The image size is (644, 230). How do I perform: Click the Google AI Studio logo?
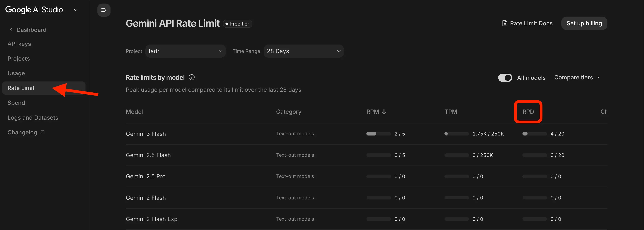click(x=34, y=10)
